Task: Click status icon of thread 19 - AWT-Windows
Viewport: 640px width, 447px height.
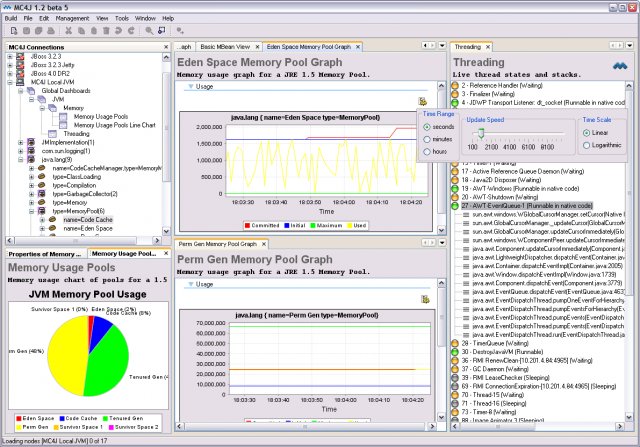Action: coord(455,189)
